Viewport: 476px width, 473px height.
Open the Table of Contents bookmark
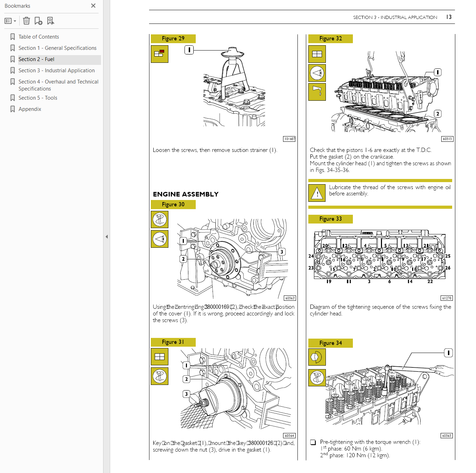39,37
